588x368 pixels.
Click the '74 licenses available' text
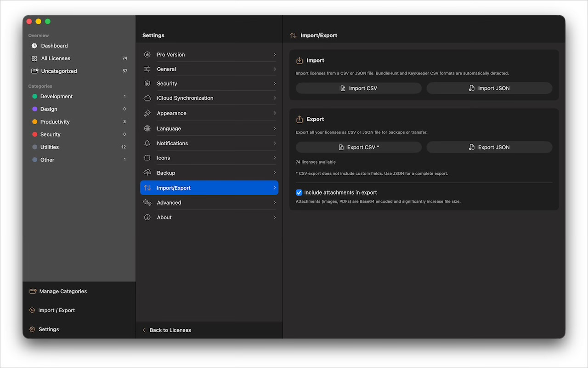tap(316, 162)
